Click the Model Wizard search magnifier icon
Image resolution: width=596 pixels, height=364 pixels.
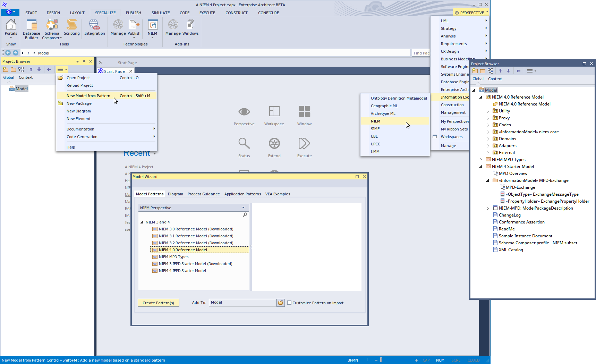pyautogui.click(x=245, y=215)
